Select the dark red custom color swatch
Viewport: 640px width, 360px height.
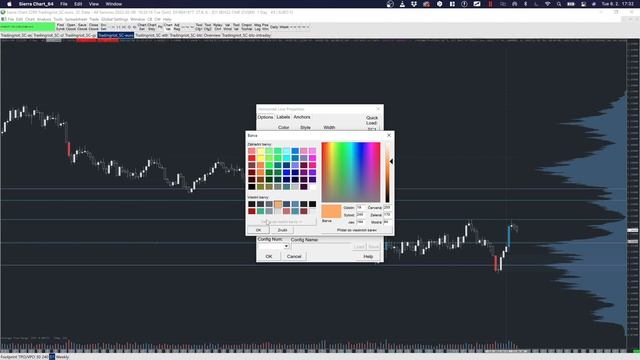coord(251,211)
